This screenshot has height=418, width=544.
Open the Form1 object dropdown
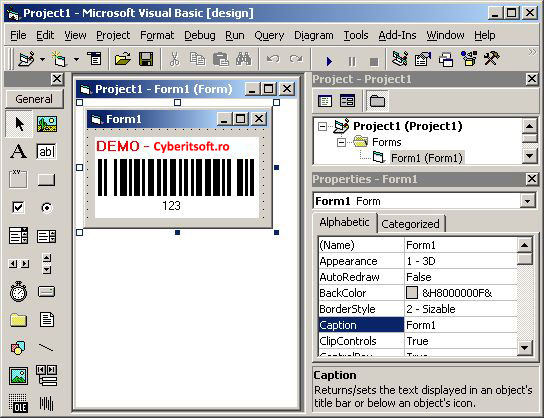527,201
